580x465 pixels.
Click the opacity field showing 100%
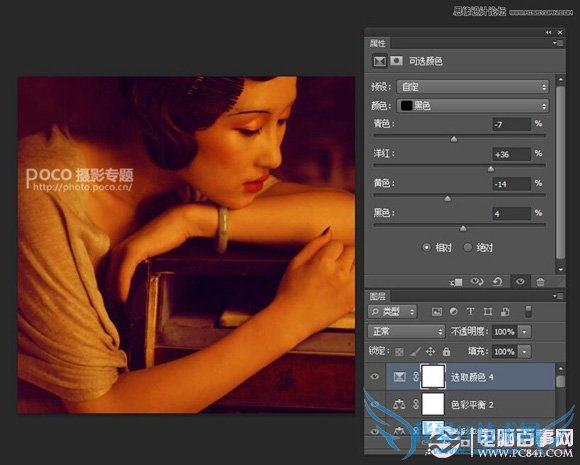point(505,332)
